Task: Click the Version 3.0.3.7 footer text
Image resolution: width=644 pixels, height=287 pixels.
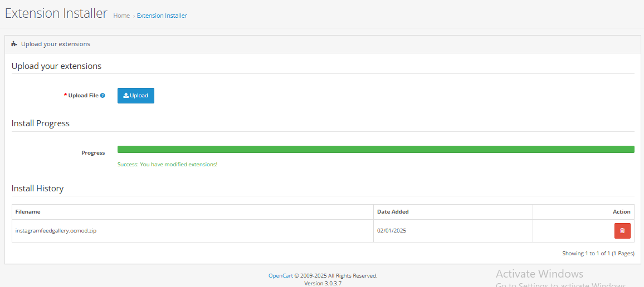Action: [323, 283]
